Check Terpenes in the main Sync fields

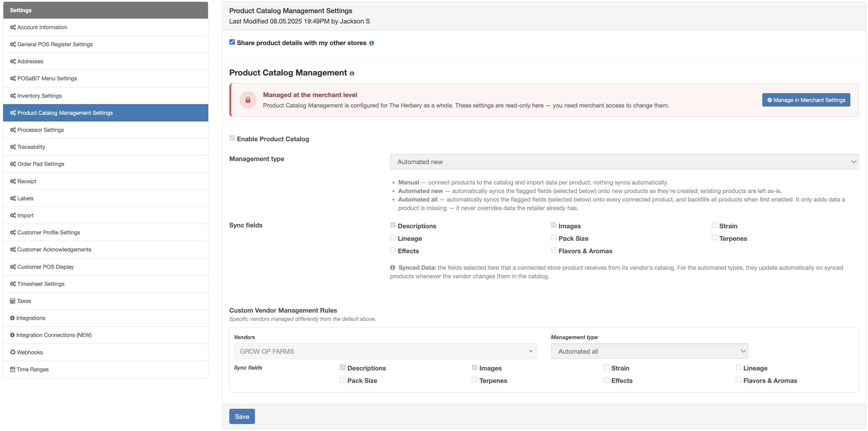point(714,237)
